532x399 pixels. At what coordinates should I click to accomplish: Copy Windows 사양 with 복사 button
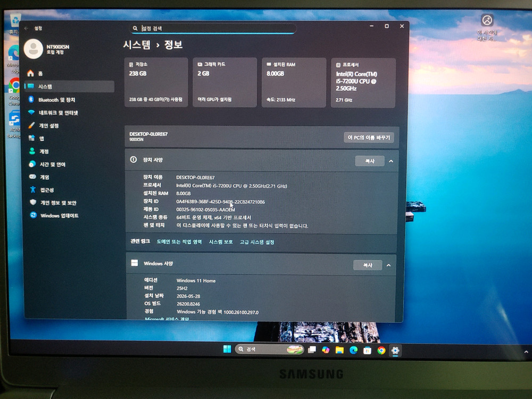coord(368,265)
